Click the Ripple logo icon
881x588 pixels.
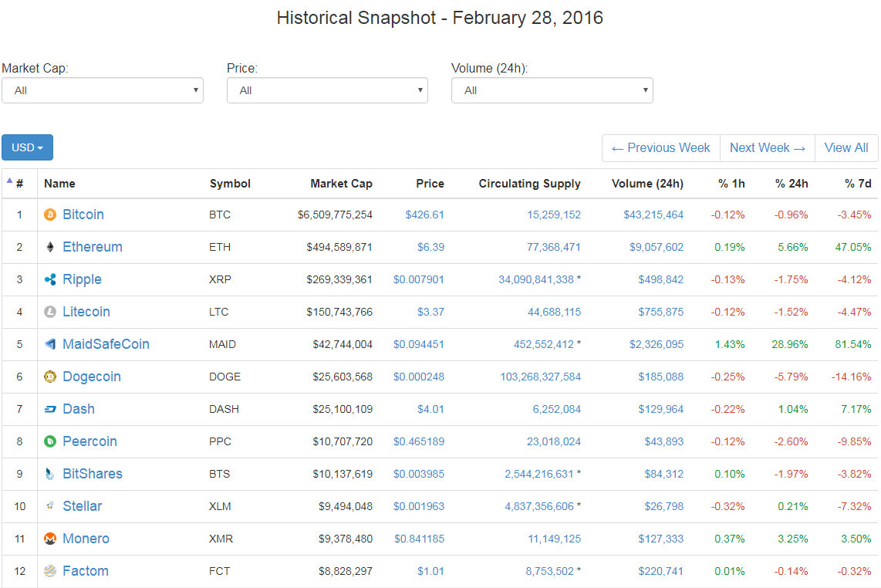pos(50,279)
